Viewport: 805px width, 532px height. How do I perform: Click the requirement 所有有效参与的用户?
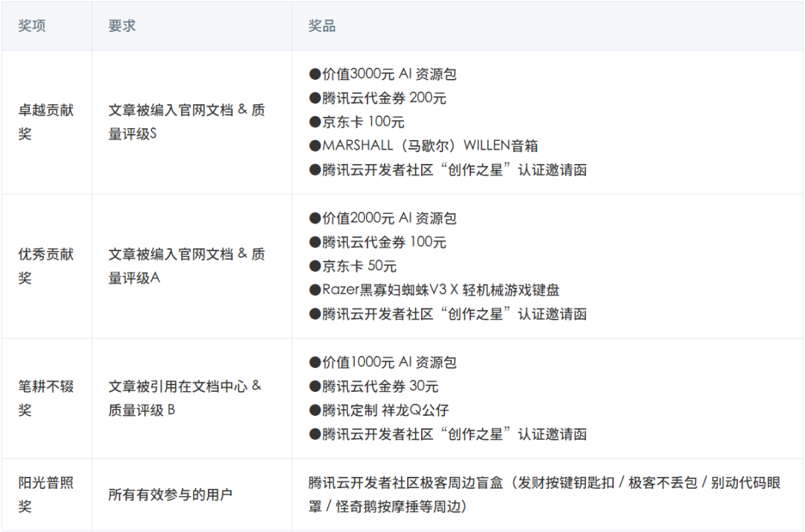171,495
